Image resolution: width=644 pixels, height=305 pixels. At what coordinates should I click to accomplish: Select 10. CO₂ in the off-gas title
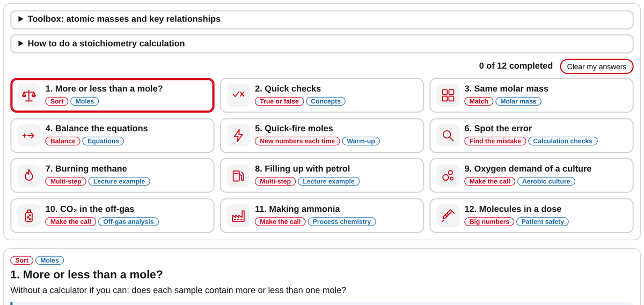coord(90,209)
